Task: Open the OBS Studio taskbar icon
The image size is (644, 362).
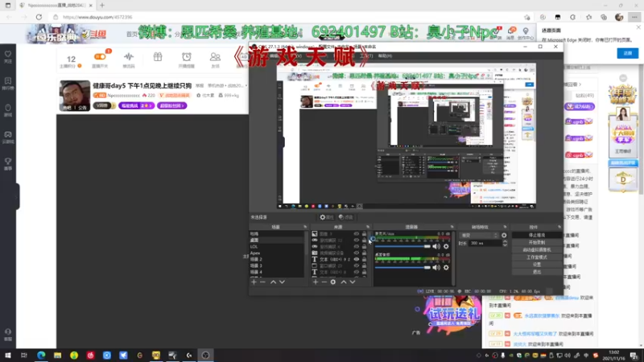Action: (206, 356)
